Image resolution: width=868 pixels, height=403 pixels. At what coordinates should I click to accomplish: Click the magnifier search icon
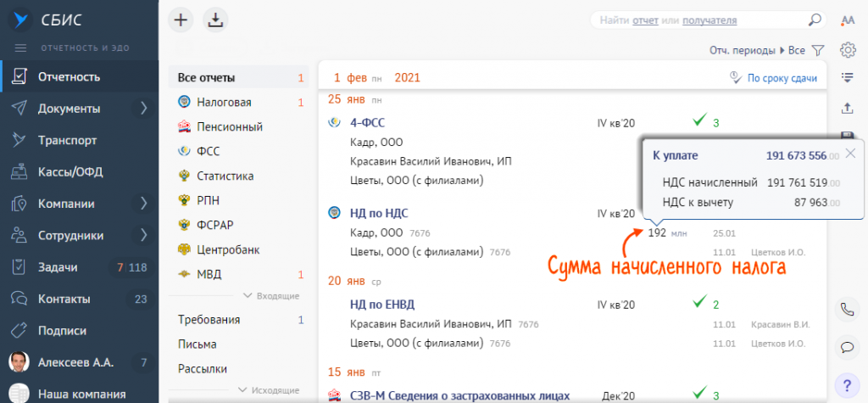[815, 20]
